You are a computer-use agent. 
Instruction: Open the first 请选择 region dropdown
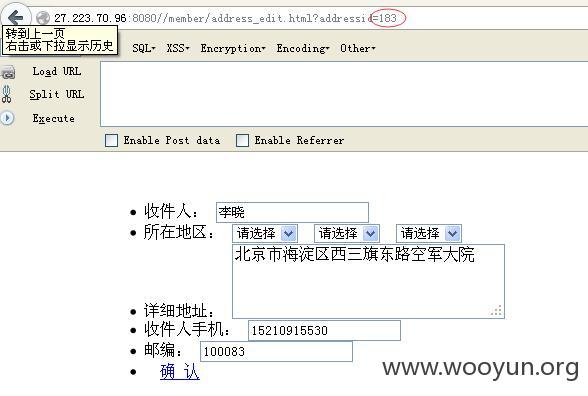[265, 233]
